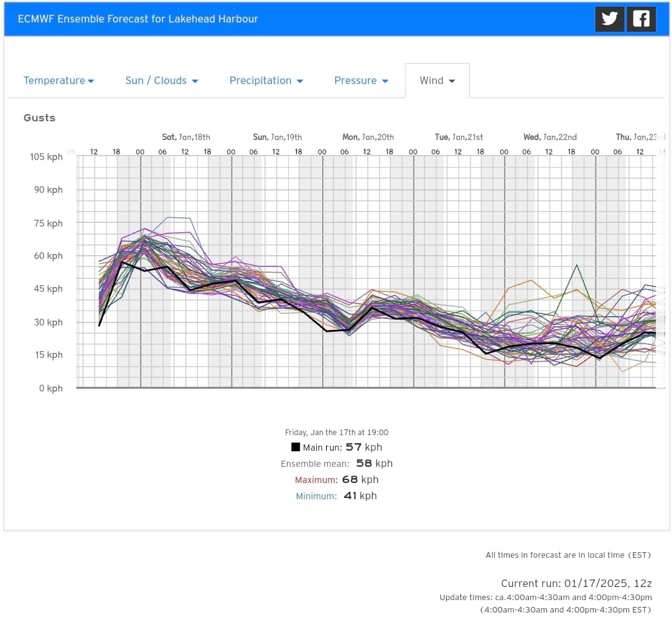Image resolution: width=672 pixels, height=620 pixels.
Task: Click the Gusts chart heading
Action: pyautogui.click(x=39, y=118)
